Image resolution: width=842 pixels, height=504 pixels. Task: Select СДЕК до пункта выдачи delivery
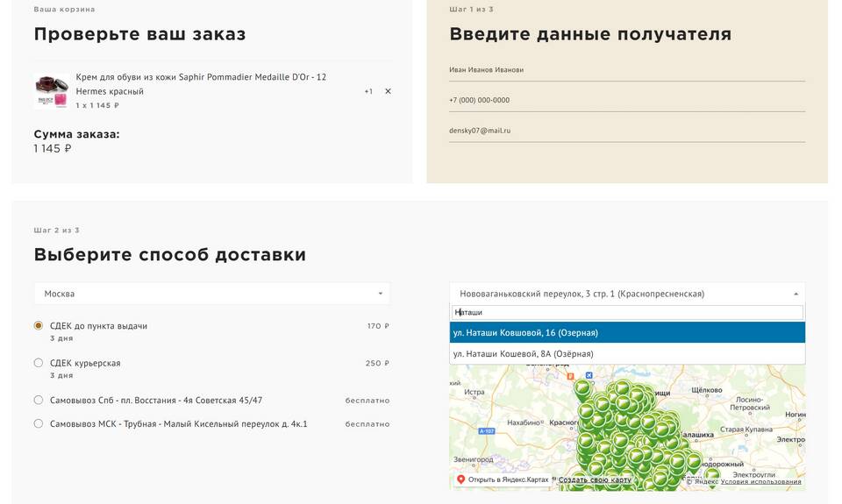[x=39, y=326]
